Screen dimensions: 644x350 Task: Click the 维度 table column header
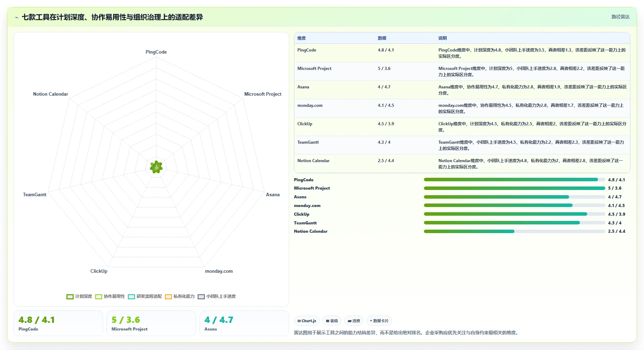302,38
